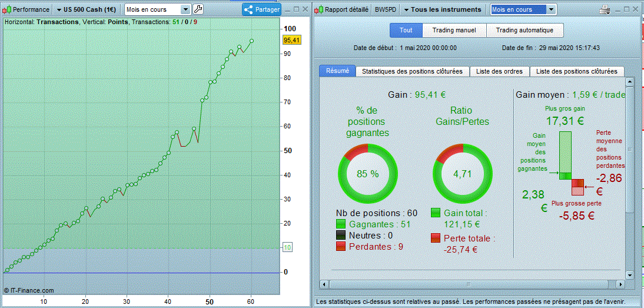Open report period Mois en cours combo
644x308 pixels.
click(x=523, y=9)
